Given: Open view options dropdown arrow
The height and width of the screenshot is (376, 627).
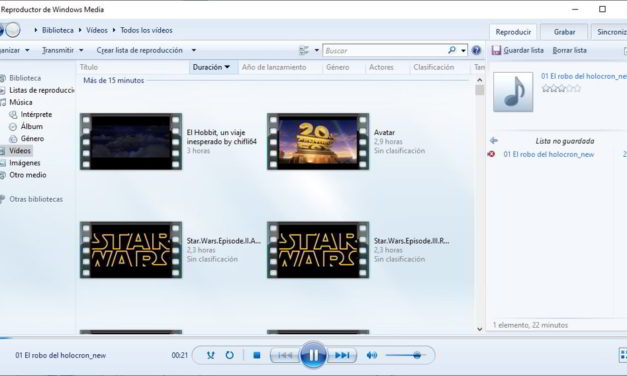Looking at the screenshot, I should click(316, 50).
